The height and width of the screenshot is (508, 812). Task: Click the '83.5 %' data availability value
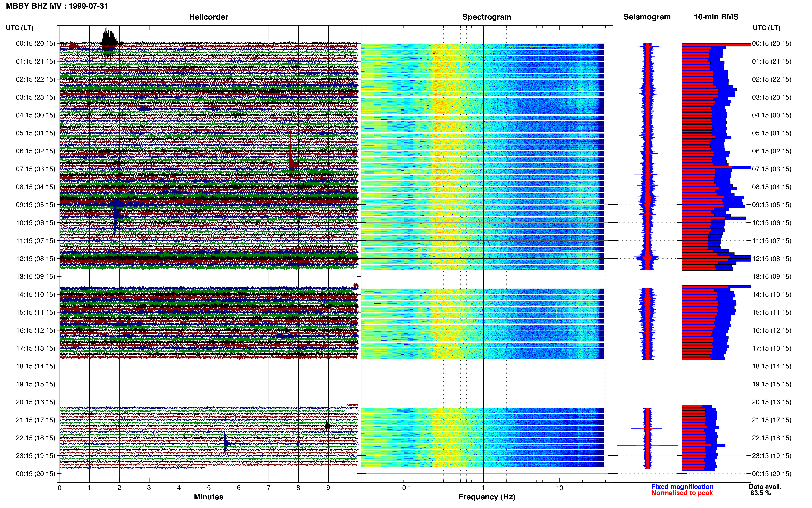coord(761,493)
